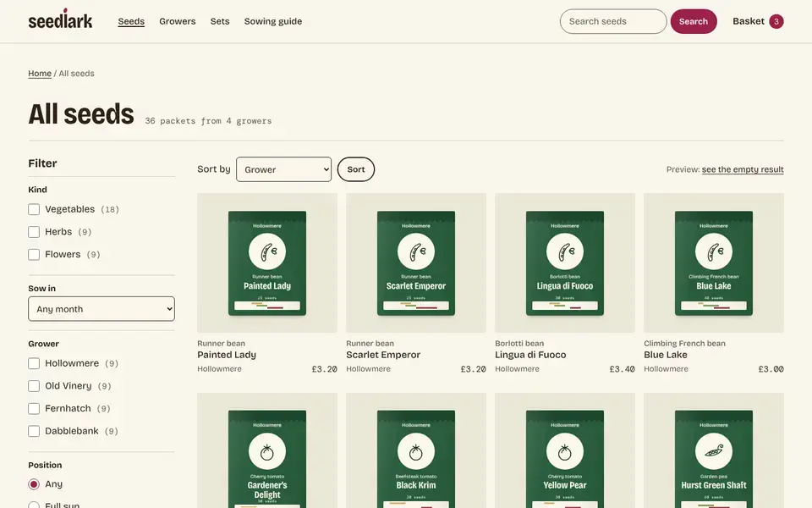This screenshot has height=508, width=812.
Task: Enable the Fernhatch grower checkbox
Action: (34, 408)
